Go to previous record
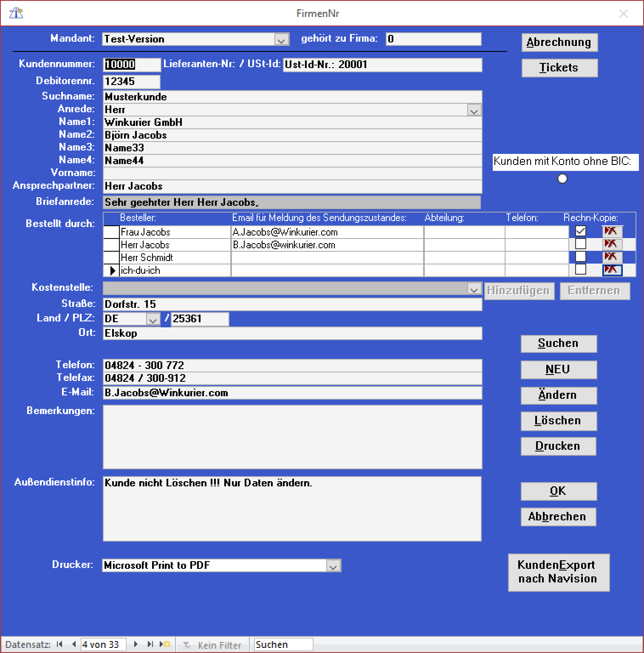The height and width of the screenshot is (653, 644). tap(74, 644)
